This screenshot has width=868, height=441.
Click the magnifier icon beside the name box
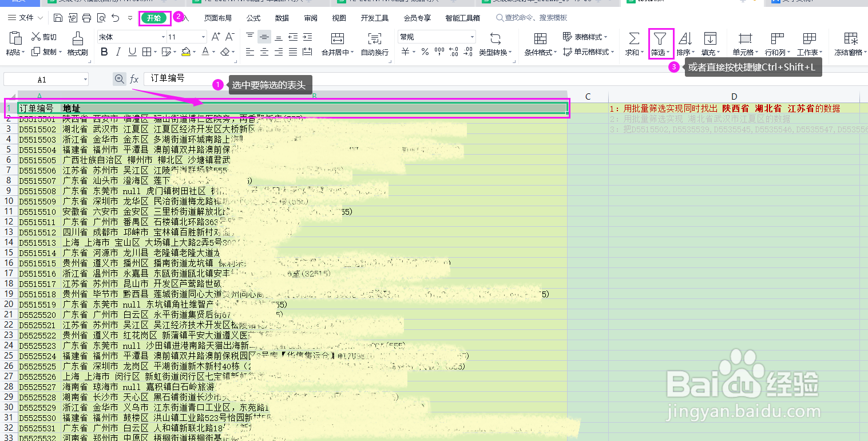pos(119,79)
